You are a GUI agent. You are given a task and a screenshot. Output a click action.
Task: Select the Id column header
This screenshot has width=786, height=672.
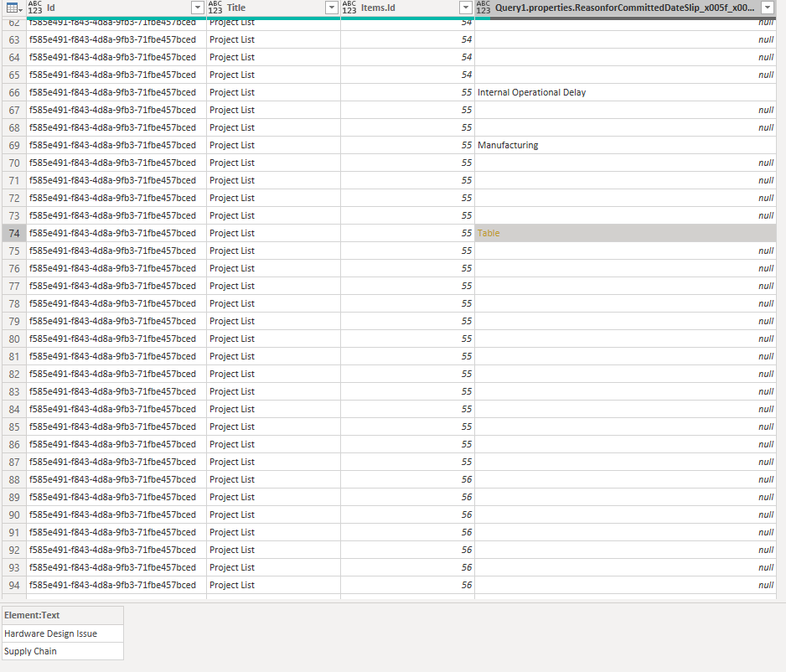click(116, 8)
